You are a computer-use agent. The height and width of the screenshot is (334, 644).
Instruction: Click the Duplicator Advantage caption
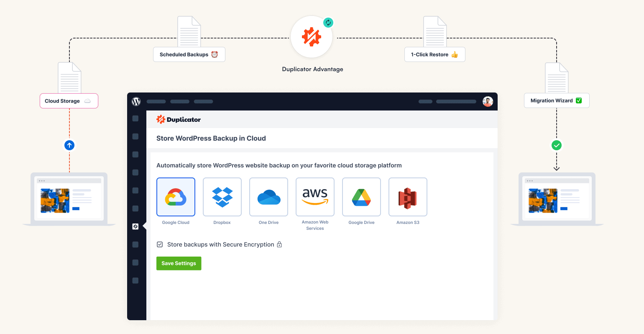(x=312, y=69)
